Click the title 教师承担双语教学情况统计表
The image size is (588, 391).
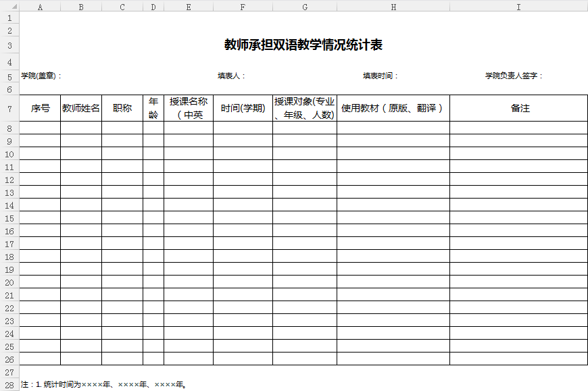(303, 45)
